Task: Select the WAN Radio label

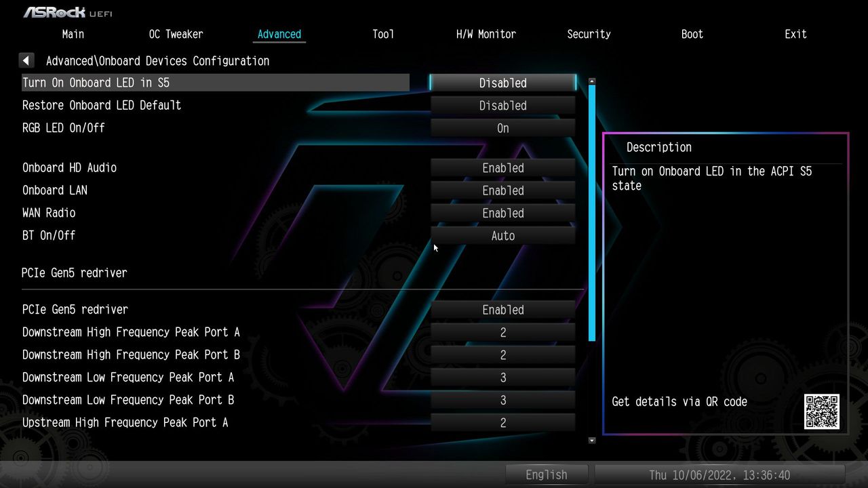Action: pyautogui.click(x=49, y=212)
